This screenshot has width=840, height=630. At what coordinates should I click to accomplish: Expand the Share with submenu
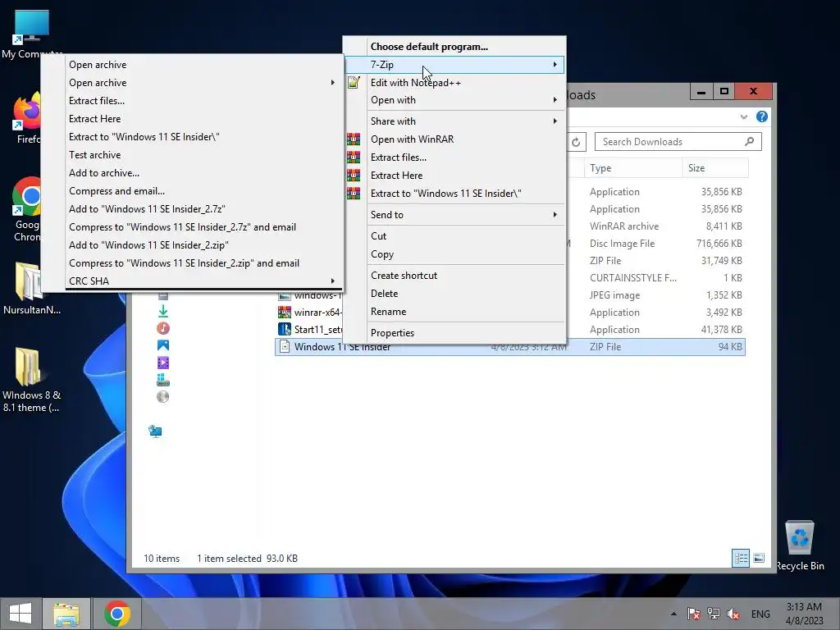pos(454,121)
